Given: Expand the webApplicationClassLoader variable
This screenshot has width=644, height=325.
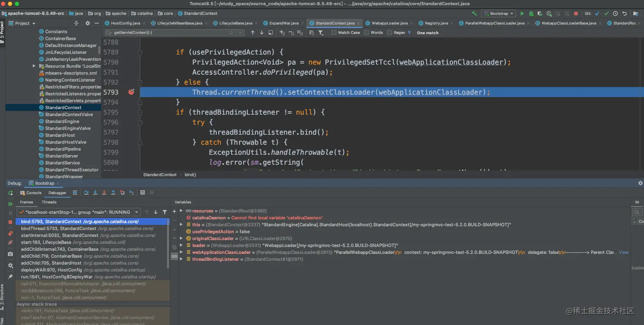Looking at the screenshot, I should 181,252.
